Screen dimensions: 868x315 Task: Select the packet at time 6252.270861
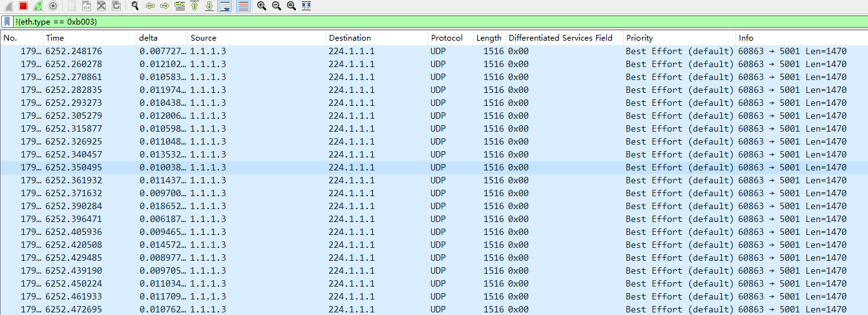click(x=434, y=77)
